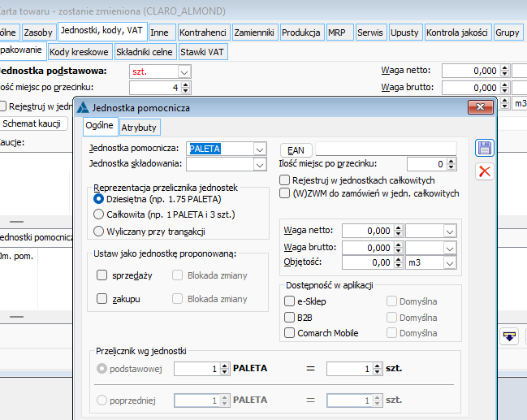Click the Objętość value field
The width and height of the screenshot is (527, 420).
tap(368, 262)
